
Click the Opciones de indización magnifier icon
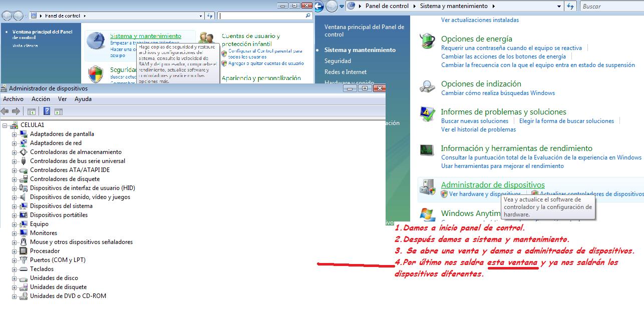(427, 86)
